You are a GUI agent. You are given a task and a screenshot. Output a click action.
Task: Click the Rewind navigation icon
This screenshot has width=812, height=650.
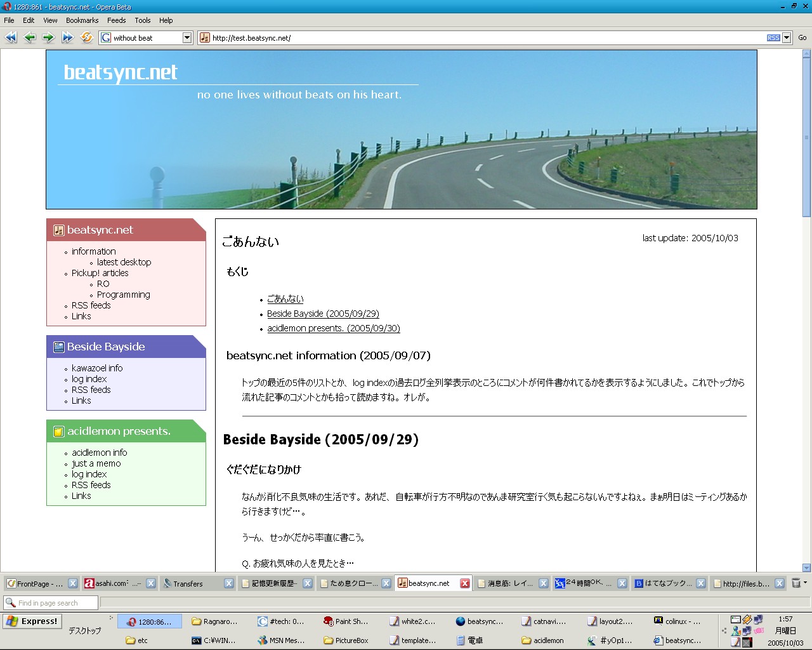(x=11, y=37)
